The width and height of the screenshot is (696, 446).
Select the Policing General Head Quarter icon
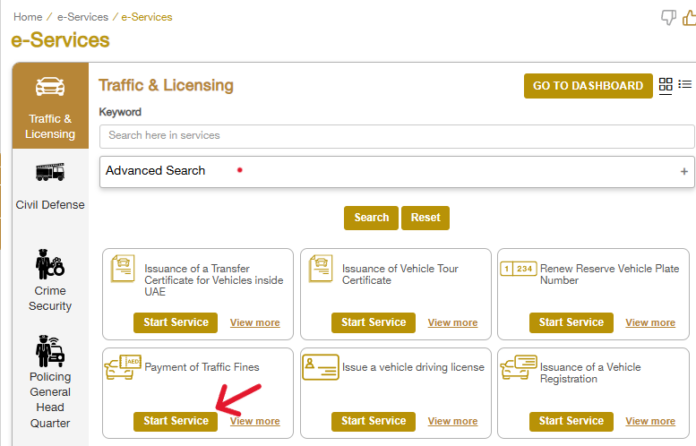[x=50, y=351]
